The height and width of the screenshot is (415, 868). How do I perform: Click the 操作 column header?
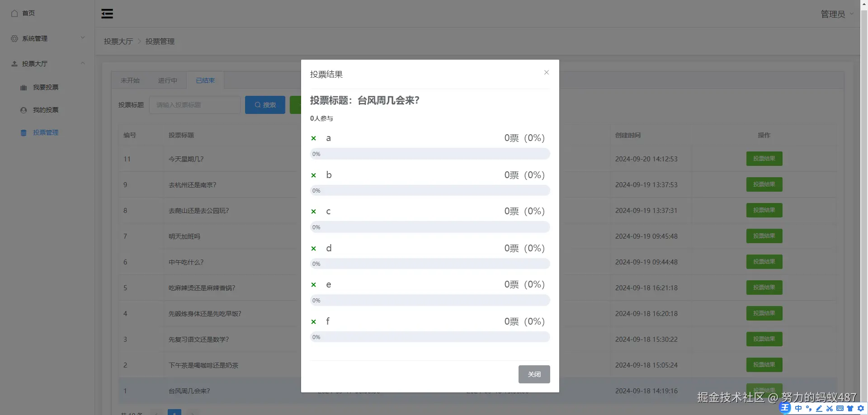[764, 135]
